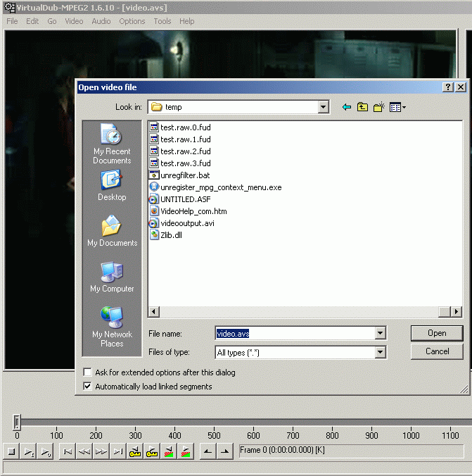Open the Edit menu
472x476 pixels.
point(32,21)
